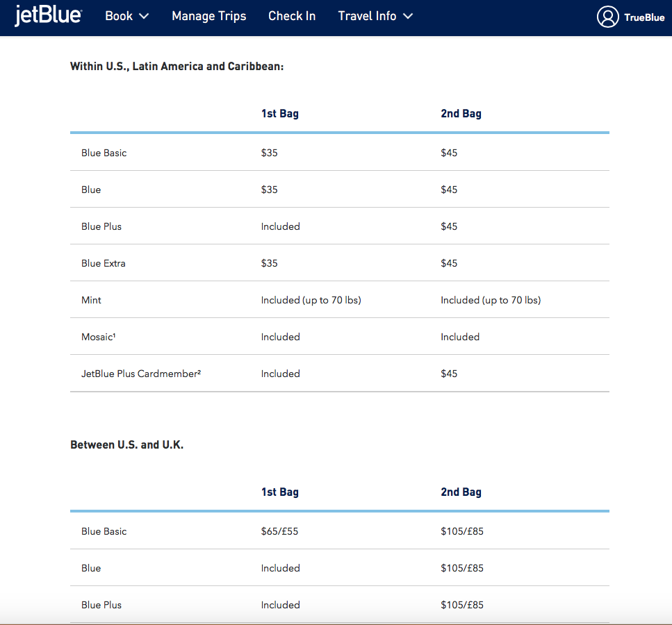Click $105/£85 second bag fee for U.K. Blue Basic
Screen dimensions: 672x625
coord(462,532)
